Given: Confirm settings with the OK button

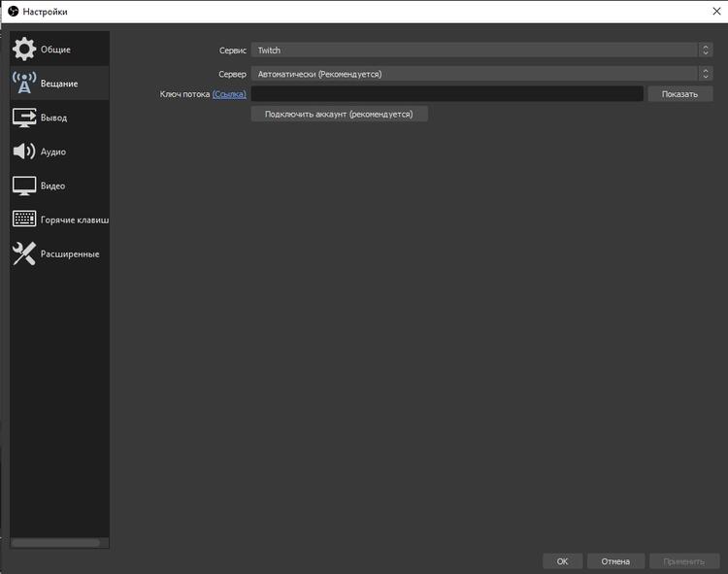Looking at the screenshot, I should pyautogui.click(x=562, y=561).
